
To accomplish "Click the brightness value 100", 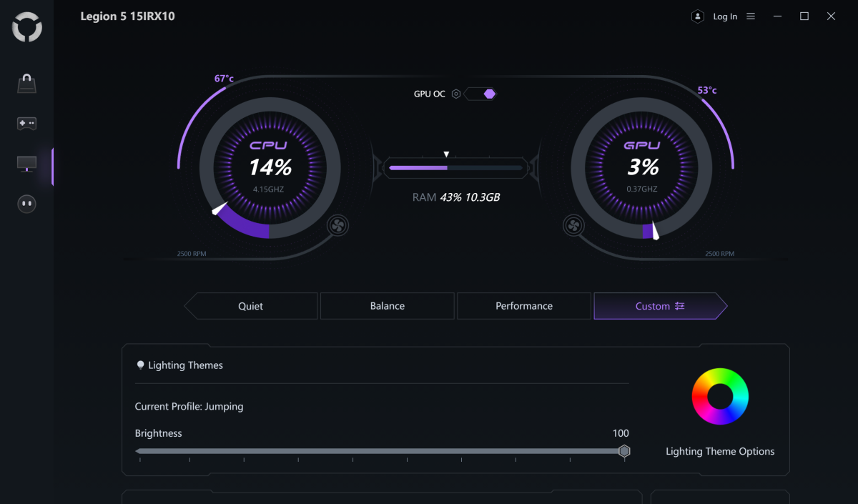I will click(621, 433).
